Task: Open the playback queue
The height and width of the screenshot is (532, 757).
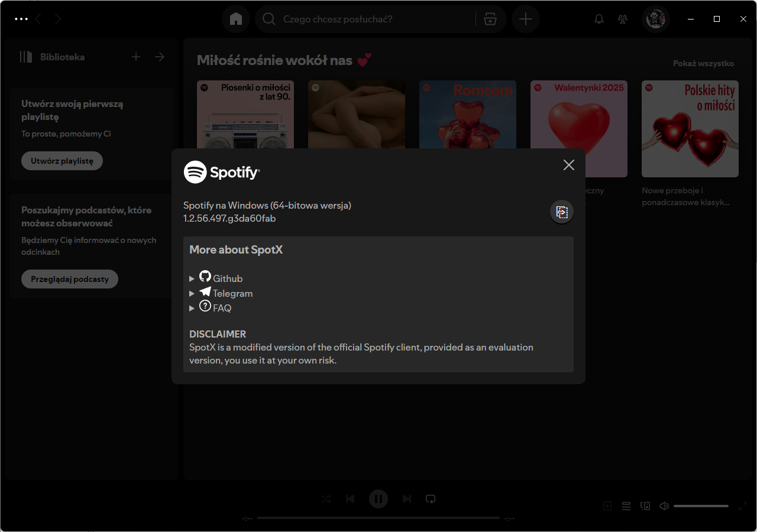Action: [626, 506]
